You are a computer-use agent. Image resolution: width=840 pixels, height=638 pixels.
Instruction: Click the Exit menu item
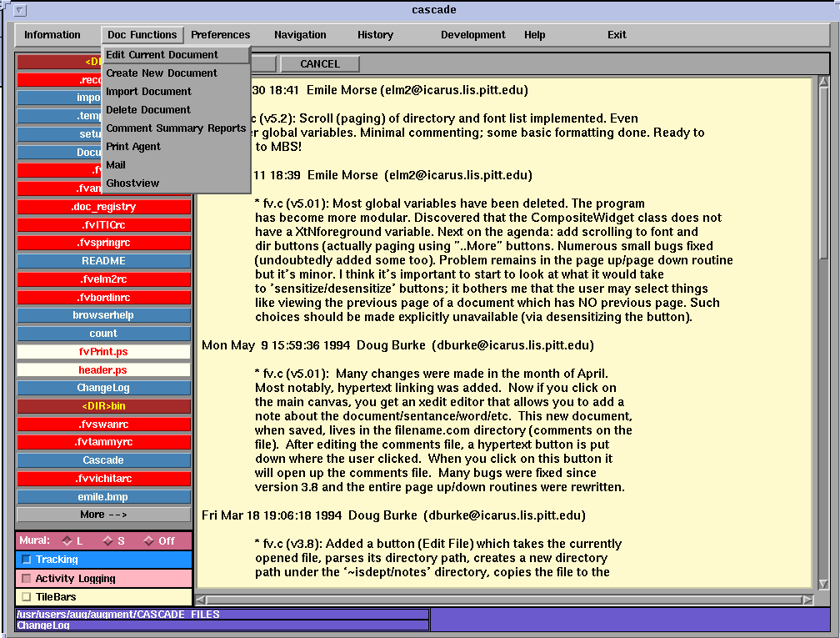click(x=617, y=35)
